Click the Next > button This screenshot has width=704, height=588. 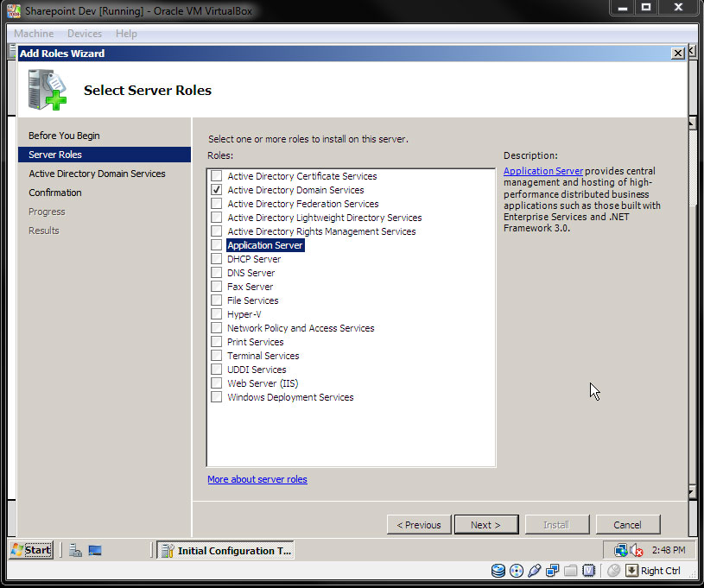tap(486, 525)
